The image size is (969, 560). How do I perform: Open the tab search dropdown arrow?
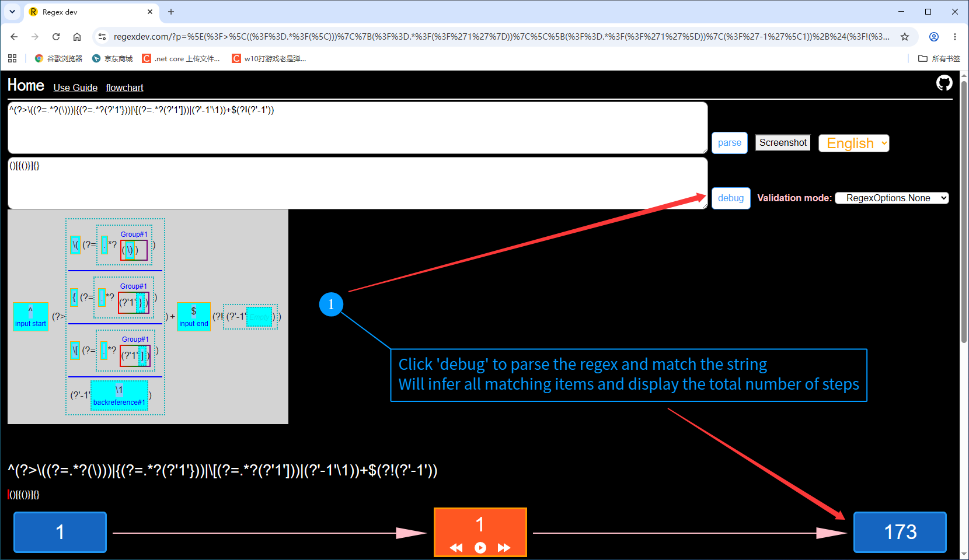pyautogui.click(x=12, y=12)
